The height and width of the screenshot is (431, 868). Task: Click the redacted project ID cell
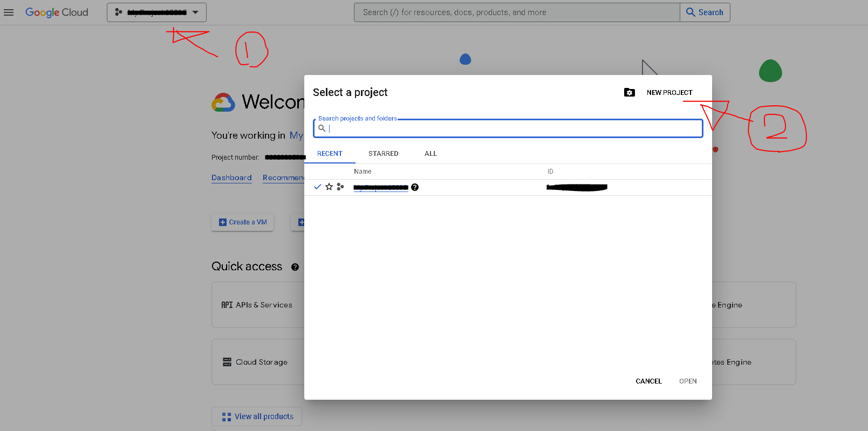(577, 187)
